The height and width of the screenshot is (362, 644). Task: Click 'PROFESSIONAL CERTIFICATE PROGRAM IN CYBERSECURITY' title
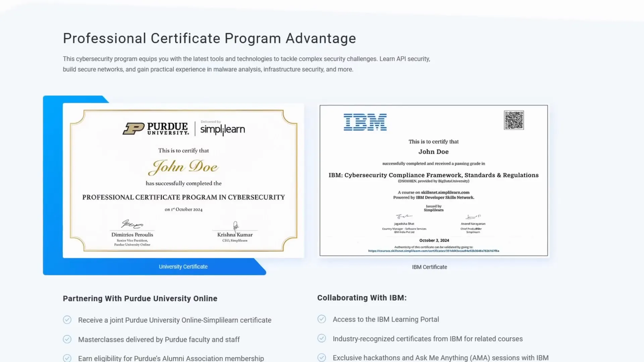tap(183, 197)
